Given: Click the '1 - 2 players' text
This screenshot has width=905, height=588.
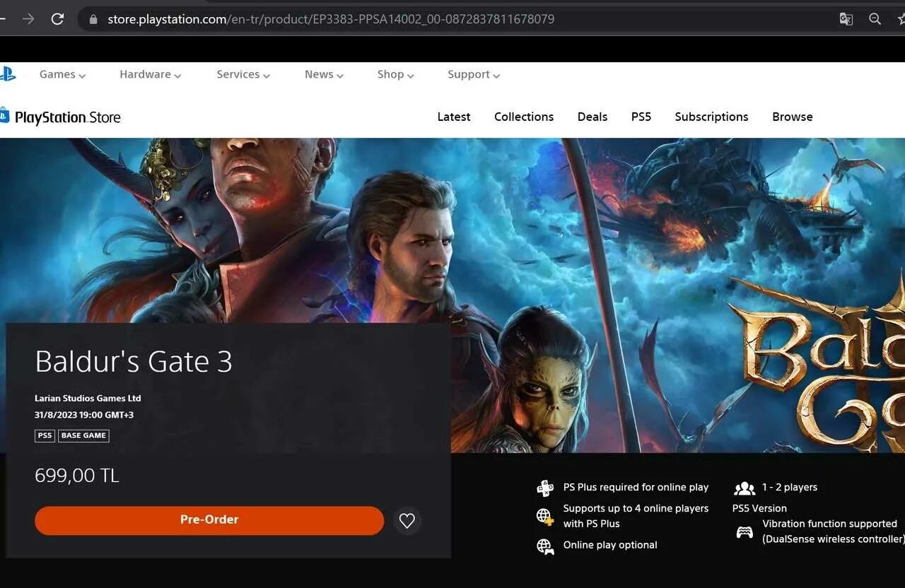Looking at the screenshot, I should tap(790, 487).
